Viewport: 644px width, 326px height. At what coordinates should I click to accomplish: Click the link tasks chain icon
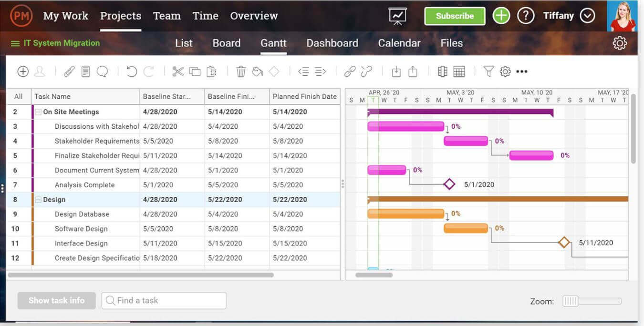coord(350,71)
